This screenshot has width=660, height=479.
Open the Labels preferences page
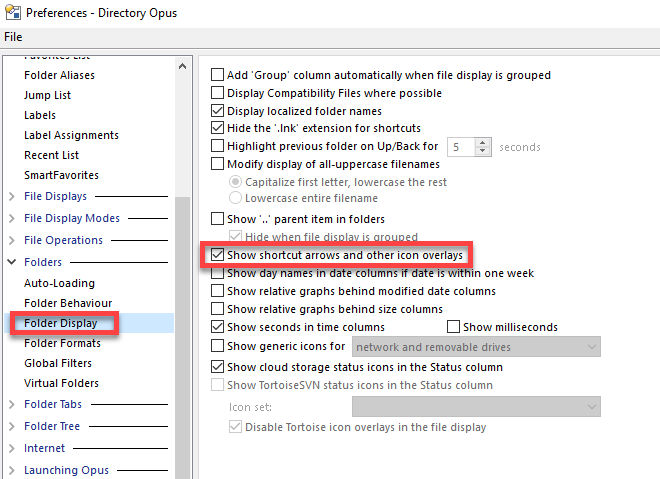[x=40, y=115]
